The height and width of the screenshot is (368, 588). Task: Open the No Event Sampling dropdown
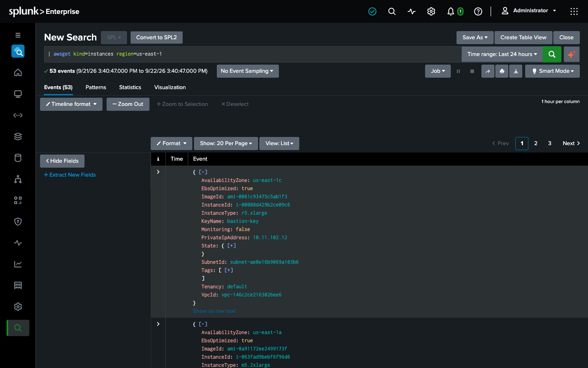[247, 71]
